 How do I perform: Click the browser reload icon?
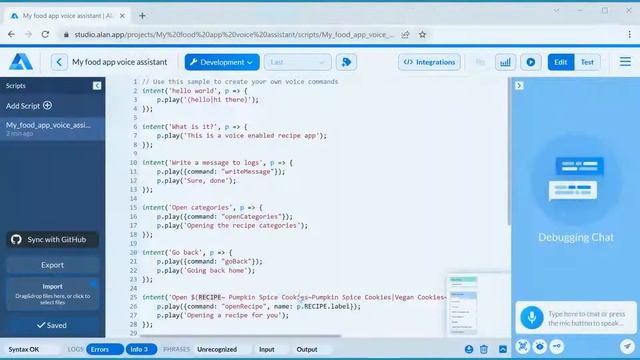[x=45, y=34]
